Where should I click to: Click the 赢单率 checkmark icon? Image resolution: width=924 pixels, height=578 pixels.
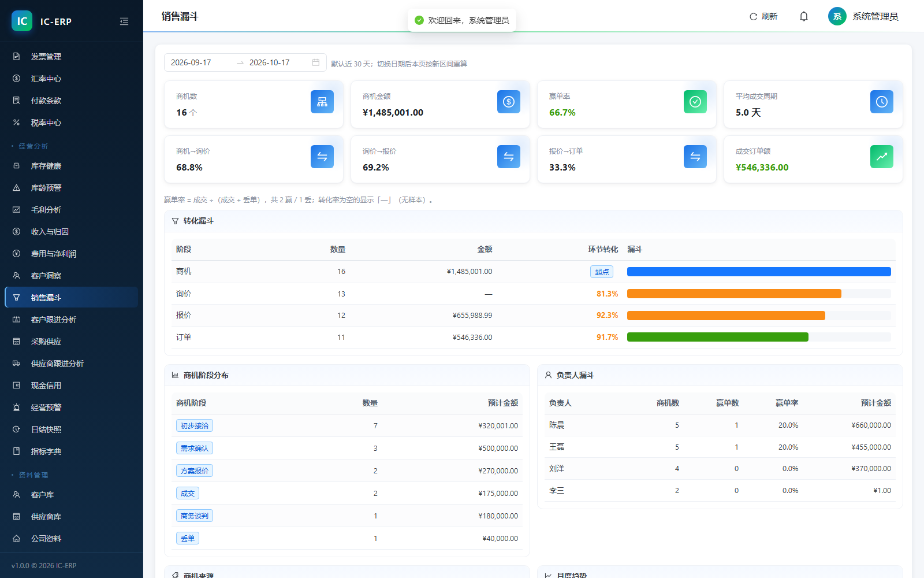(x=695, y=102)
